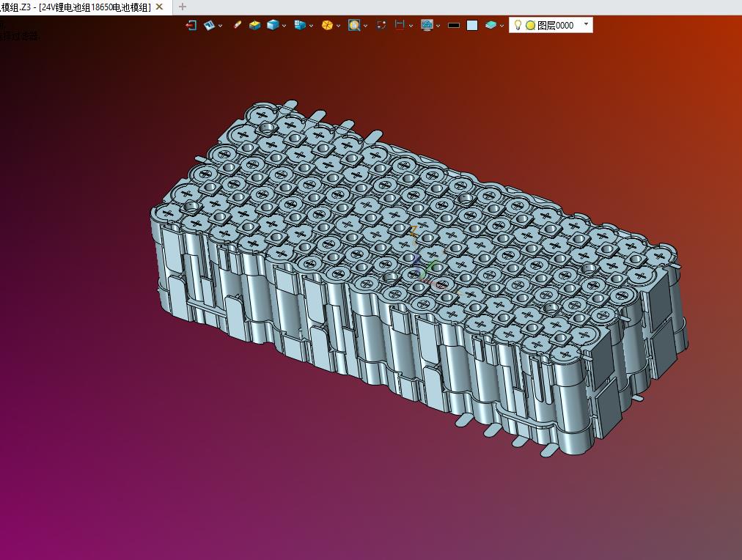Image resolution: width=742 pixels, height=560 pixels.
Task: Open the view orientation dropdown arrow
Action: pyautogui.click(x=220, y=26)
